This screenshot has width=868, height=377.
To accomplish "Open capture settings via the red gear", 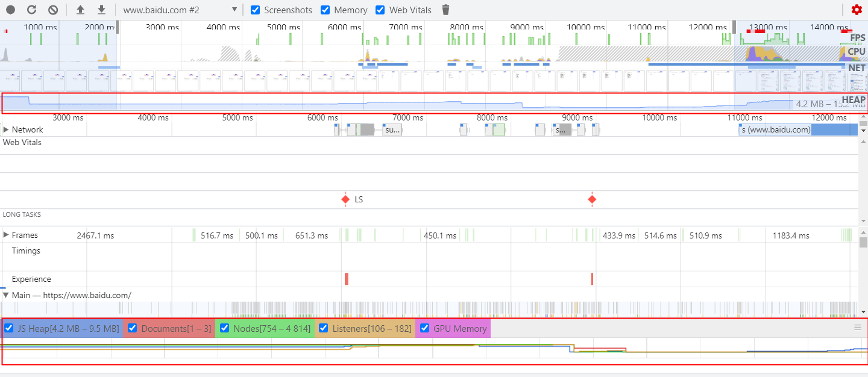I will pyautogui.click(x=857, y=10).
